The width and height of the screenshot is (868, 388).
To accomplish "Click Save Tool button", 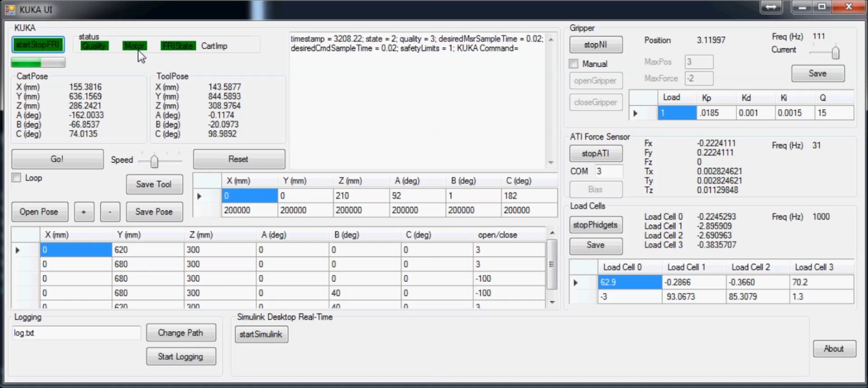I will coord(154,184).
